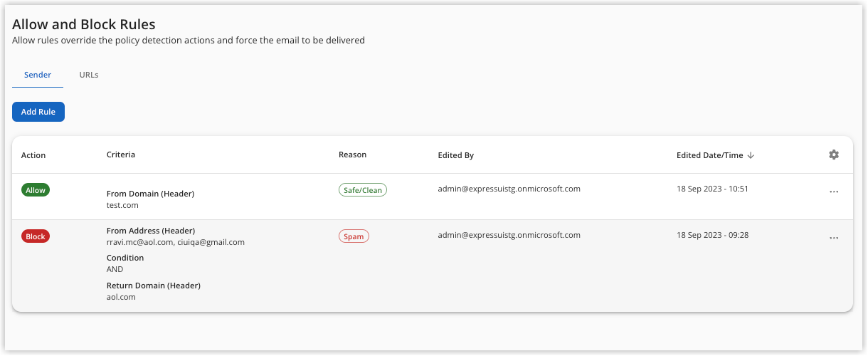Select the Sender tab
Image resolution: width=868 pixels, height=356 pixels.
tap(38, 75)
